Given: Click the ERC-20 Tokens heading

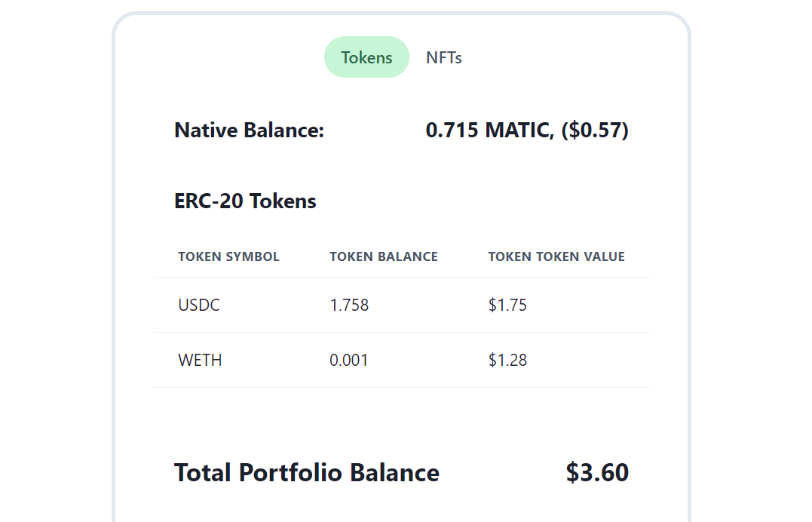Looking at the screenshot, I should tap(245, 201).
